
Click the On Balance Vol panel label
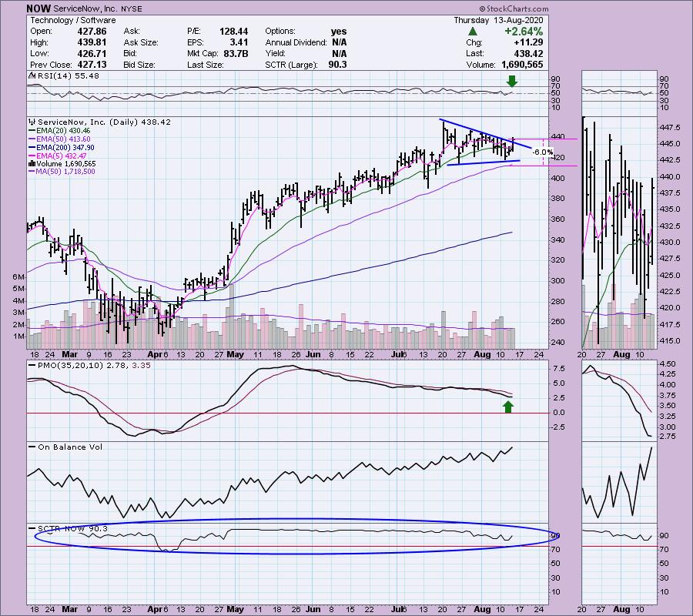coord(70,447)
